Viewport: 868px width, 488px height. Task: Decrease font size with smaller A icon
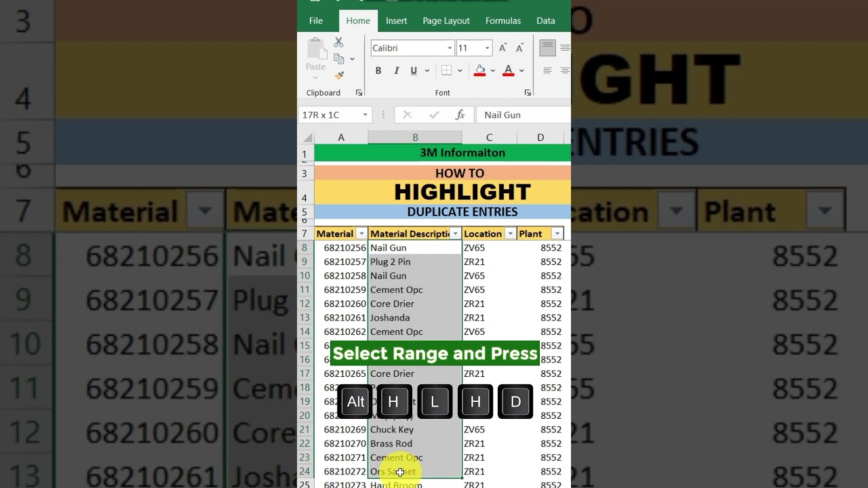pos(519,48)
